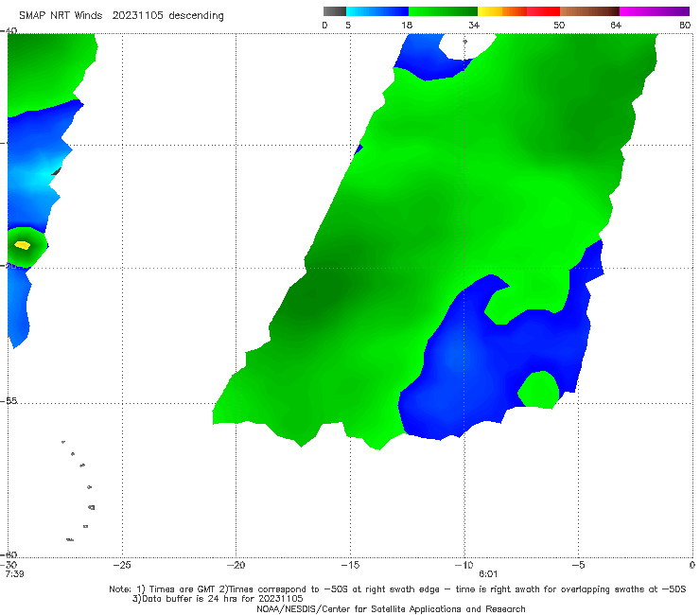Click the color bar label '18'
This screenshot has width=700, height=615.
(407, 25)
